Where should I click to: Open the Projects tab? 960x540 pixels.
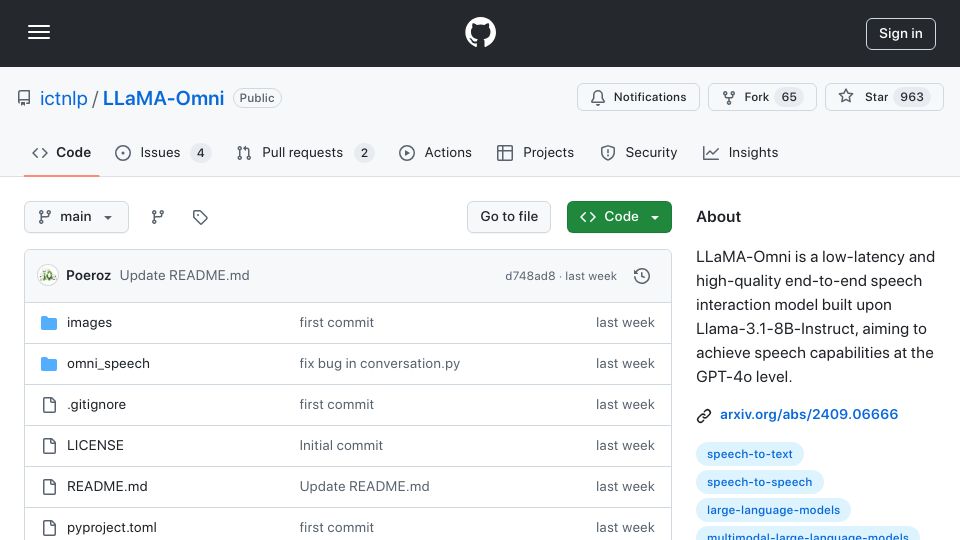535,152
